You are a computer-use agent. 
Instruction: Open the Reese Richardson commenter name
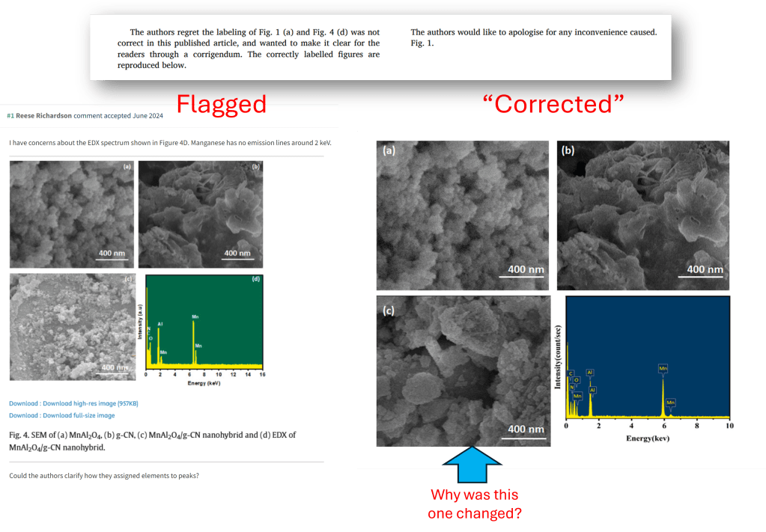point(44,115)
